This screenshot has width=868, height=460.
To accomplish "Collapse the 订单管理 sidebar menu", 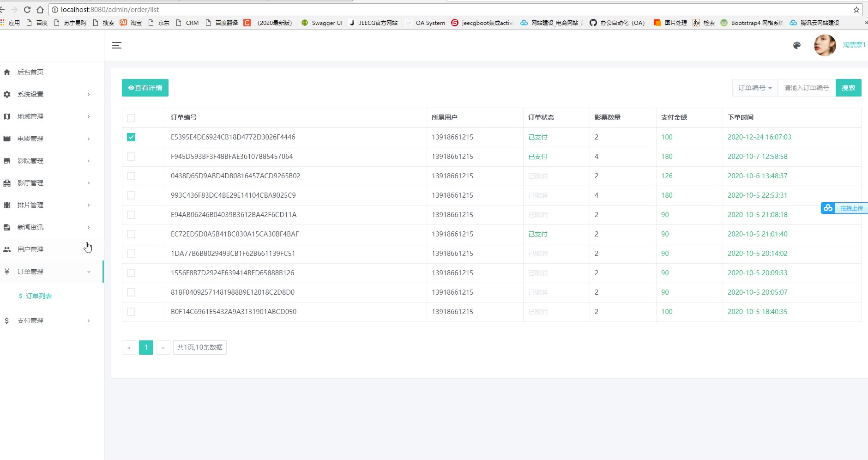I will 46,272.
